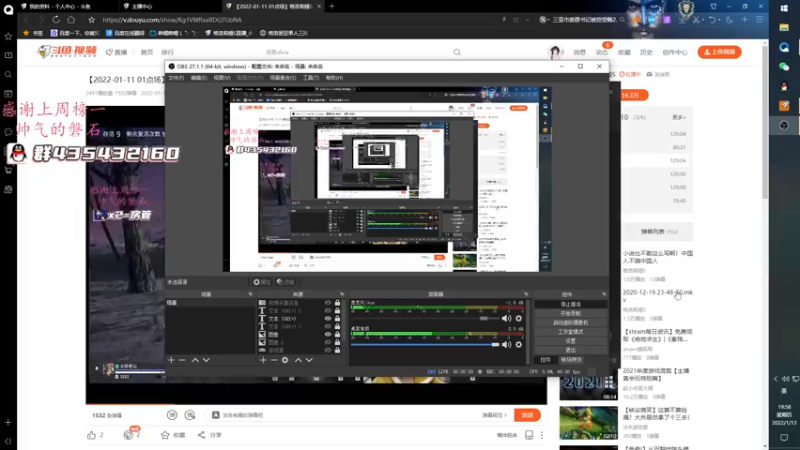Open the three-dot more options below the player
The image size is (800, 450).
tap(542, 435)
